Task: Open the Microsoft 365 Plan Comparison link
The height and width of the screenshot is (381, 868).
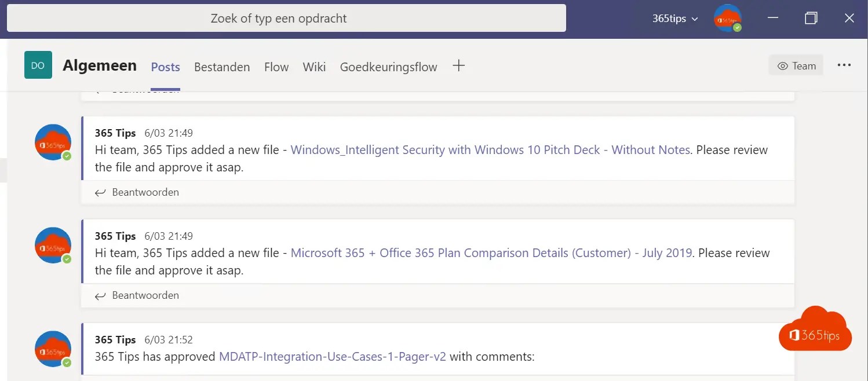Action: (x=491, y=253)
